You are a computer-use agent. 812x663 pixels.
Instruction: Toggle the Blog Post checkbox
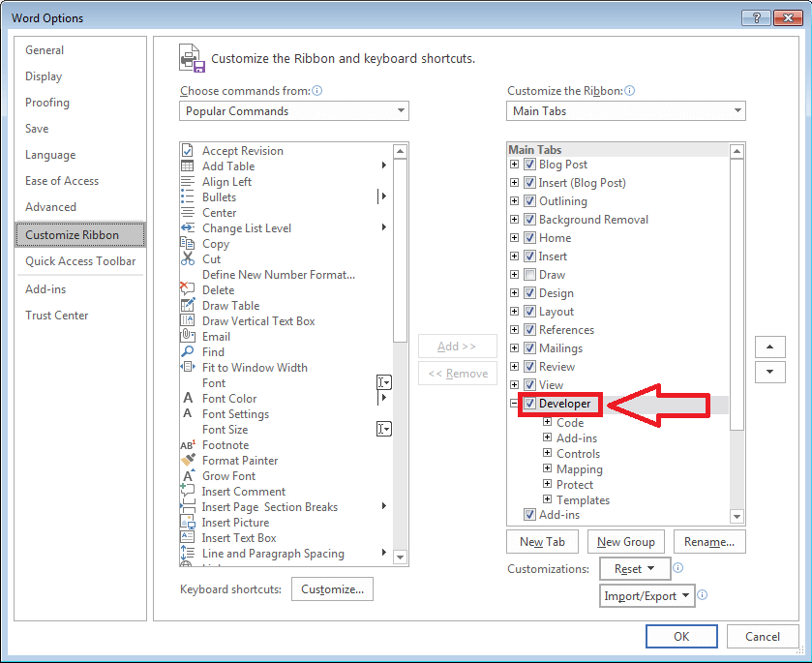click(x=528, y=164)
